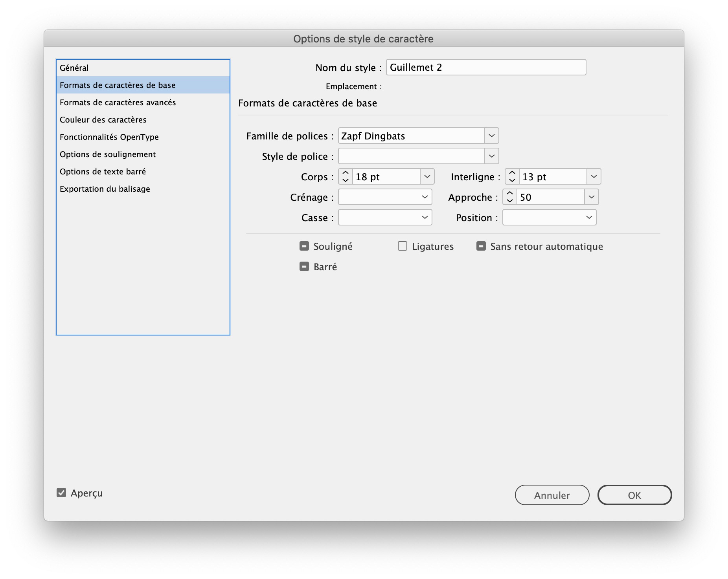This screenshot has height=579, width=728.
Task: Decrease Approche using the down stepper arrow
Action: pos(510,200)
